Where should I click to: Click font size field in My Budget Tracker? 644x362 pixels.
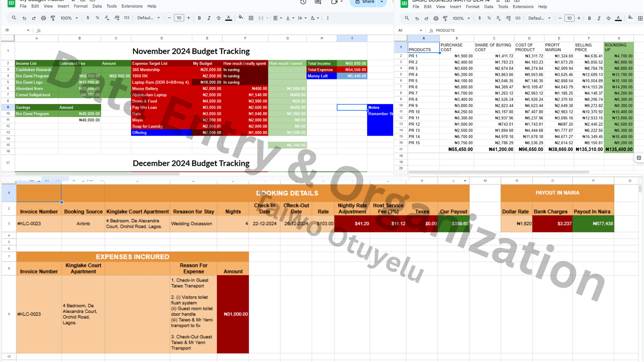pyautogui.click(x=179, y=18)
